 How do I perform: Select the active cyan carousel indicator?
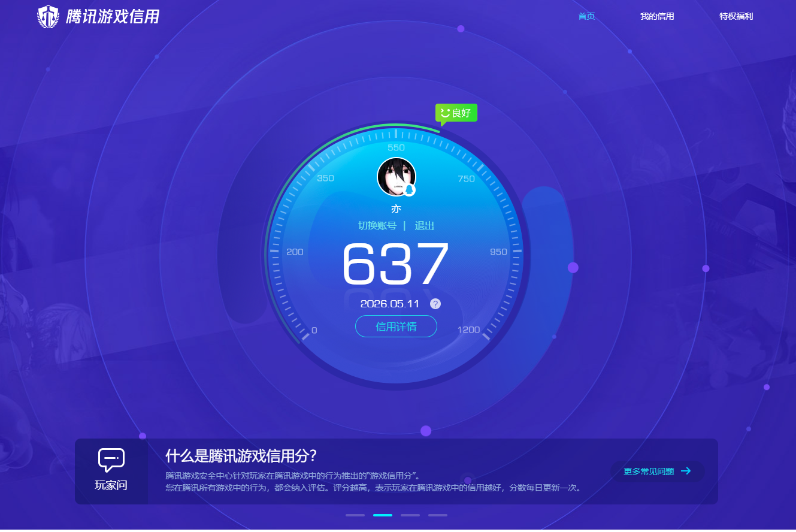[383, 515]
